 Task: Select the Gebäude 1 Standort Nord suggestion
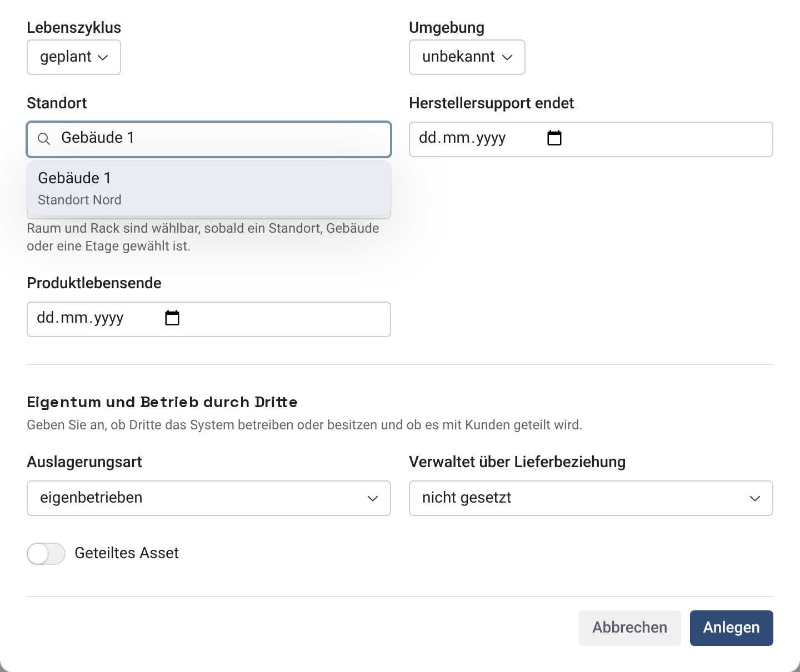(x=209, y=188)
